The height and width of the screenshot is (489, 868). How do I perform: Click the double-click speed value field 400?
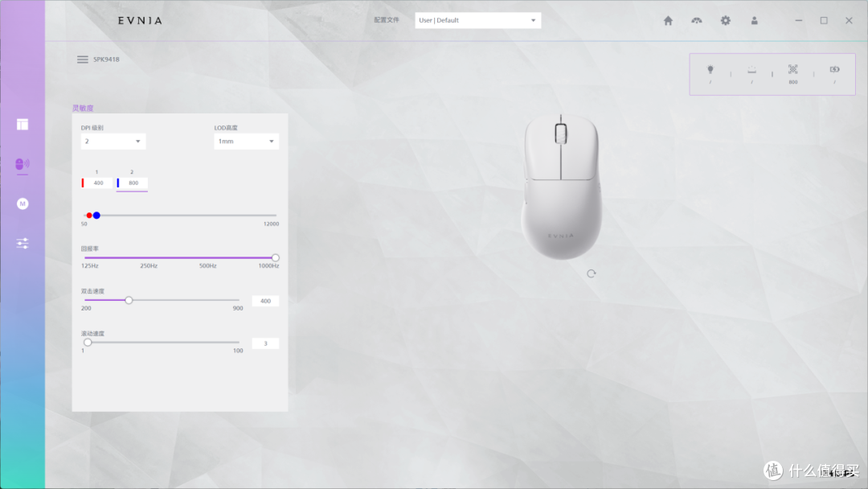pos(265,302)
